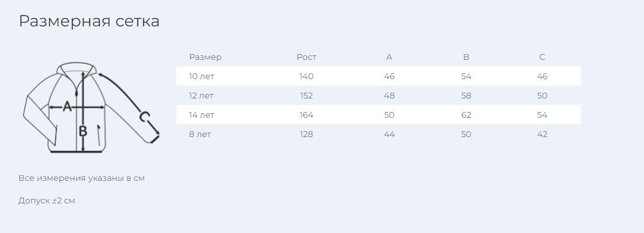Screen dimensions: 644x233
Task: Click column header A in the table
Action: (x=390, y=57)
